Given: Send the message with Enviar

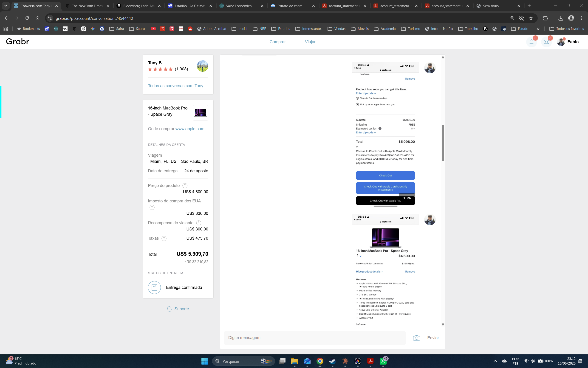Looking at the screenshot, I should coord(433,338).
